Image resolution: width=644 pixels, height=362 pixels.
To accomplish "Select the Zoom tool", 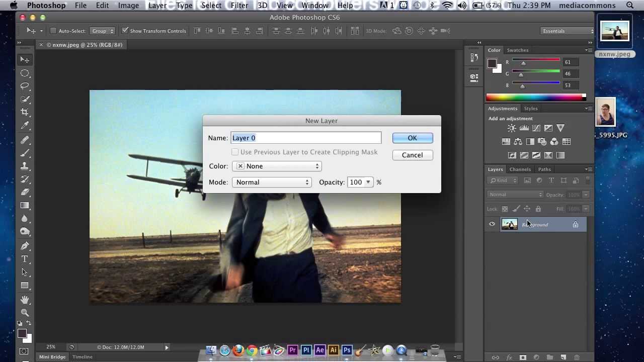I will [25, 313].
